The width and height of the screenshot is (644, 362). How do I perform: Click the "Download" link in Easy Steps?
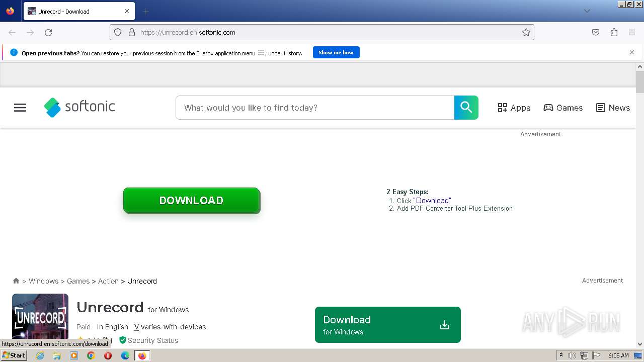tap(432, 200)
